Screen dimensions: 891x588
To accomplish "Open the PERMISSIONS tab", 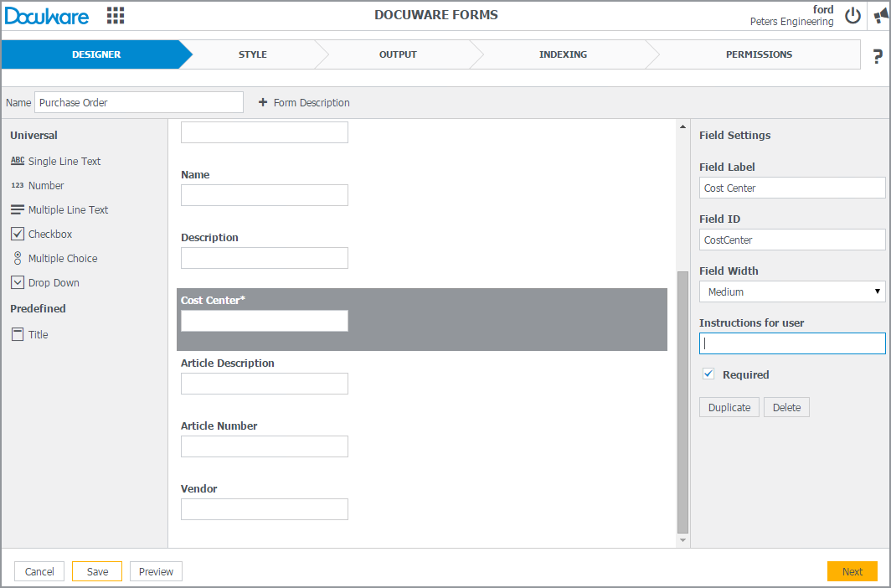I will 759,54.
